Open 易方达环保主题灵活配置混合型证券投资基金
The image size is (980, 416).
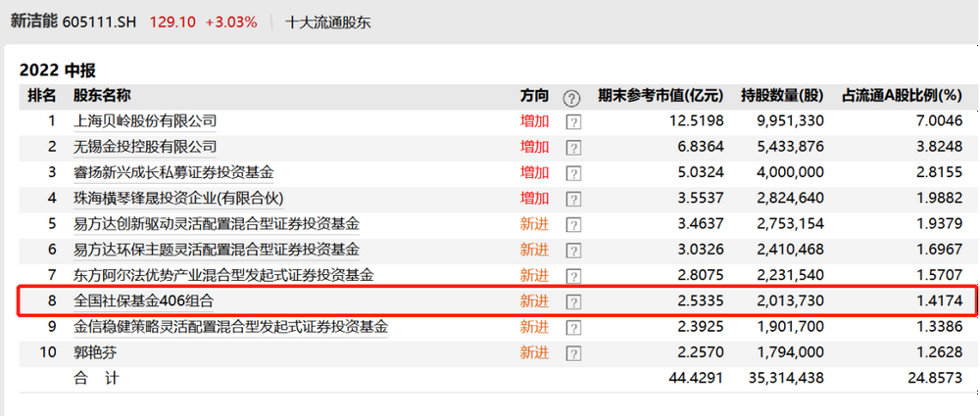[x=217, y=250]
